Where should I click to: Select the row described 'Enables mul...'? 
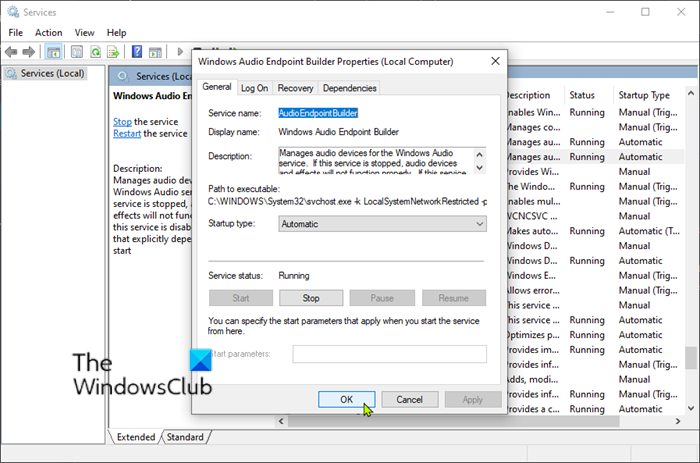(x=595, y=201)
